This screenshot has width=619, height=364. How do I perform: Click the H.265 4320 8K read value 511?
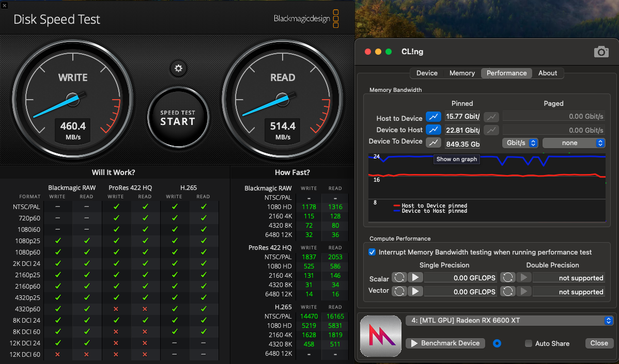pyautogui.click(x=335, y=344)
